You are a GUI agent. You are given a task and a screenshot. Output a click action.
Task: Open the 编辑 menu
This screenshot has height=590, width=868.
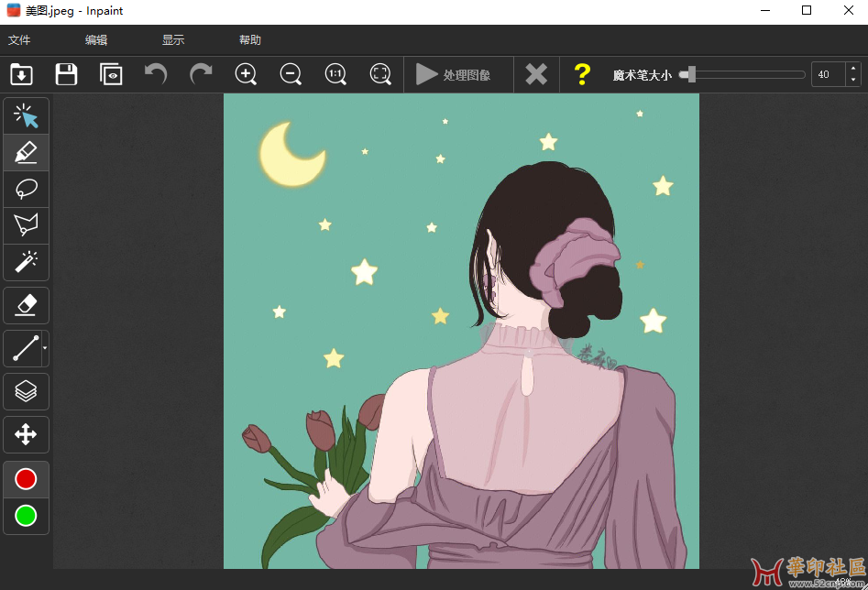click(x=96, y=40)
